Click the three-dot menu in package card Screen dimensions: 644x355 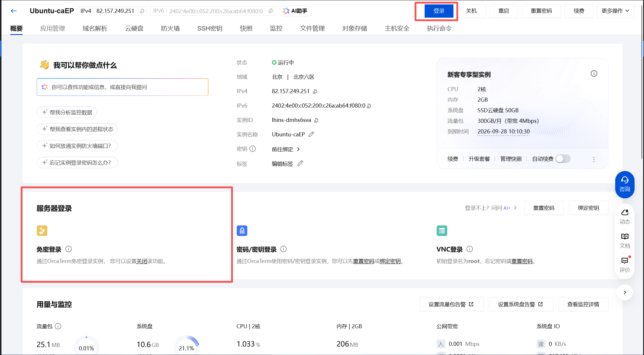coord(594,159)
